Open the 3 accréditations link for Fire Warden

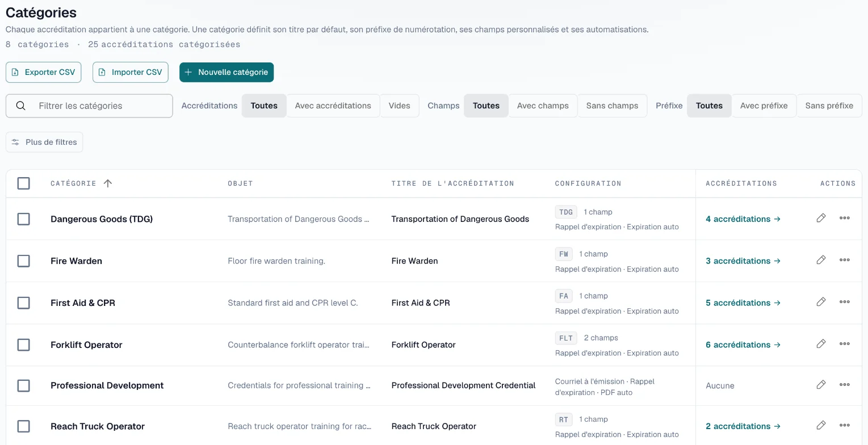coord(743,261)
